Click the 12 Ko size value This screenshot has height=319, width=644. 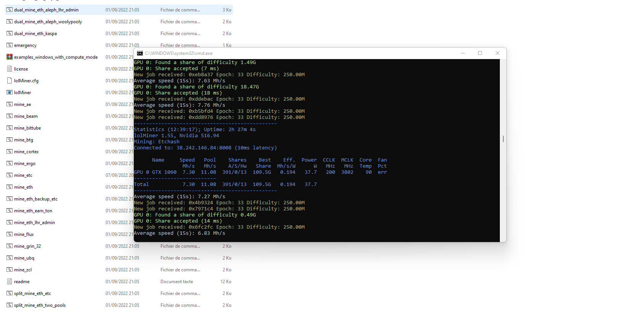click(x=226, y=282)
